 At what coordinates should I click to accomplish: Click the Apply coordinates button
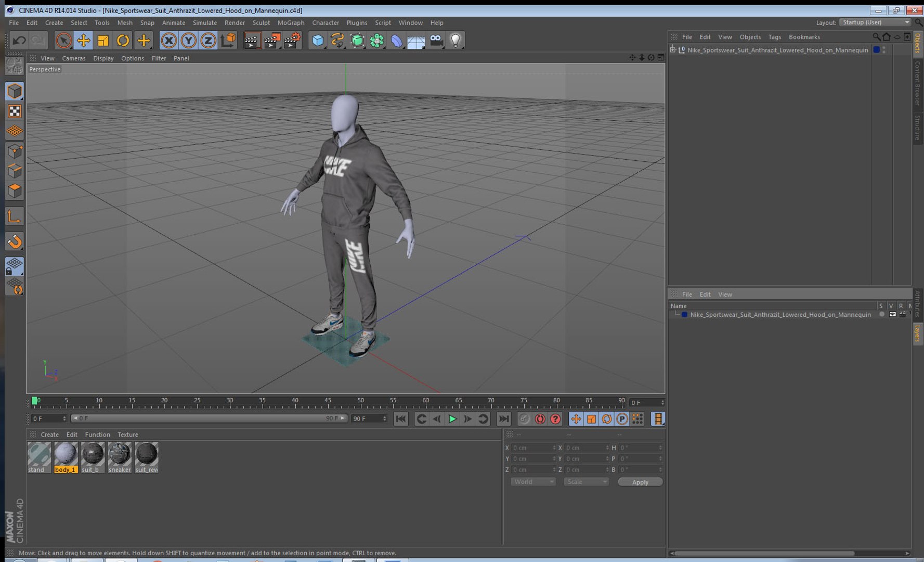(x=640, y=482)
